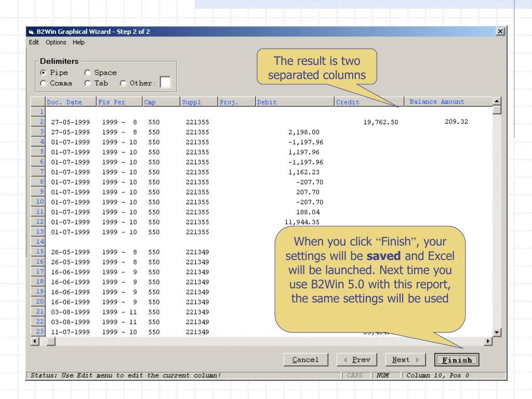
Task: Choose the Other delimiter radio button
Action: (123, 83)
